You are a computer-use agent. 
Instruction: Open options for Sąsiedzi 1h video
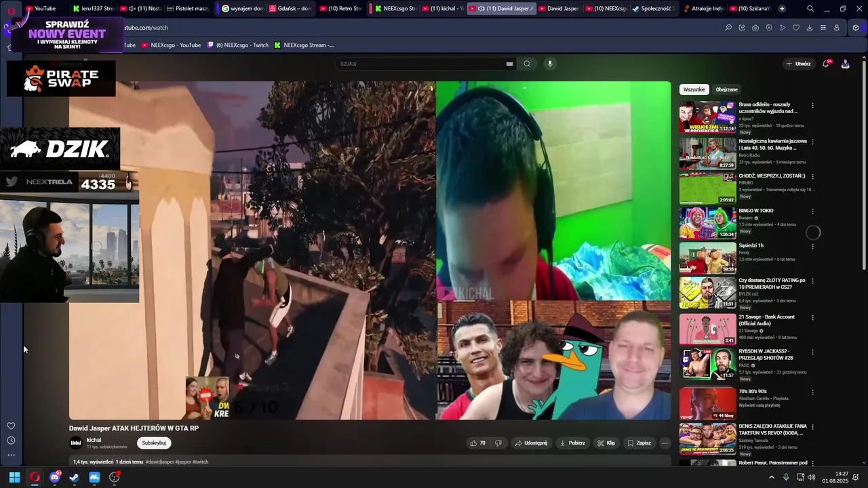coord(812,246)
